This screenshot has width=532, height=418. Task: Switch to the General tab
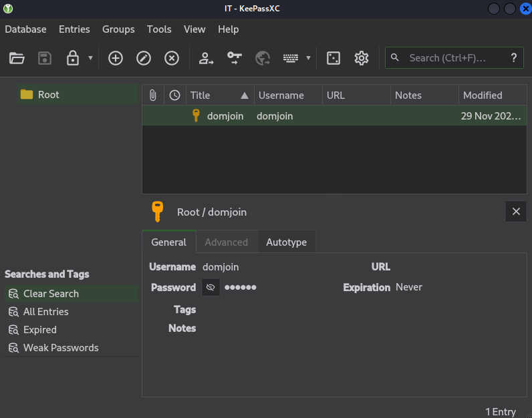click(x=168, y=242)
